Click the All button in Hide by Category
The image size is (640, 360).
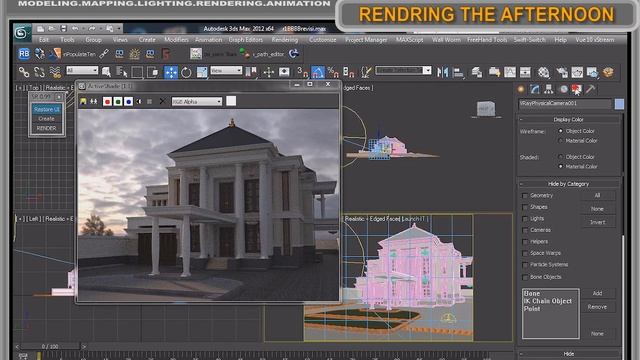(x=598, y=196)
